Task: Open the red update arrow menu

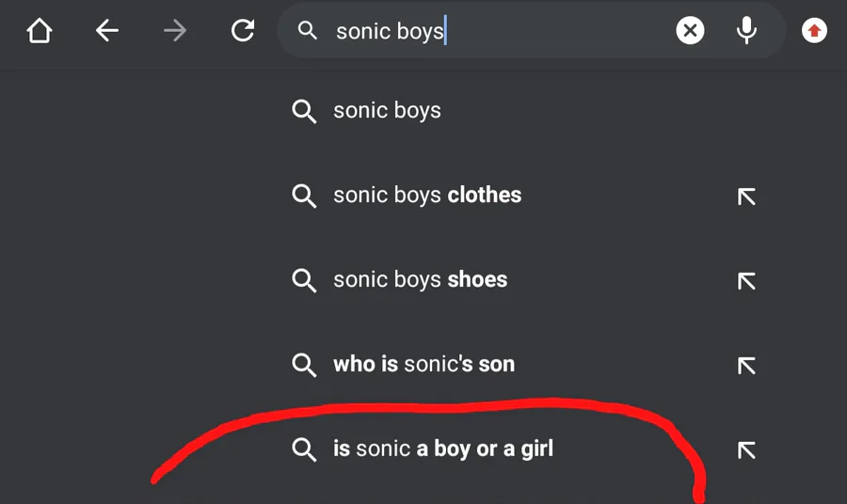Action: click(814, 31)
